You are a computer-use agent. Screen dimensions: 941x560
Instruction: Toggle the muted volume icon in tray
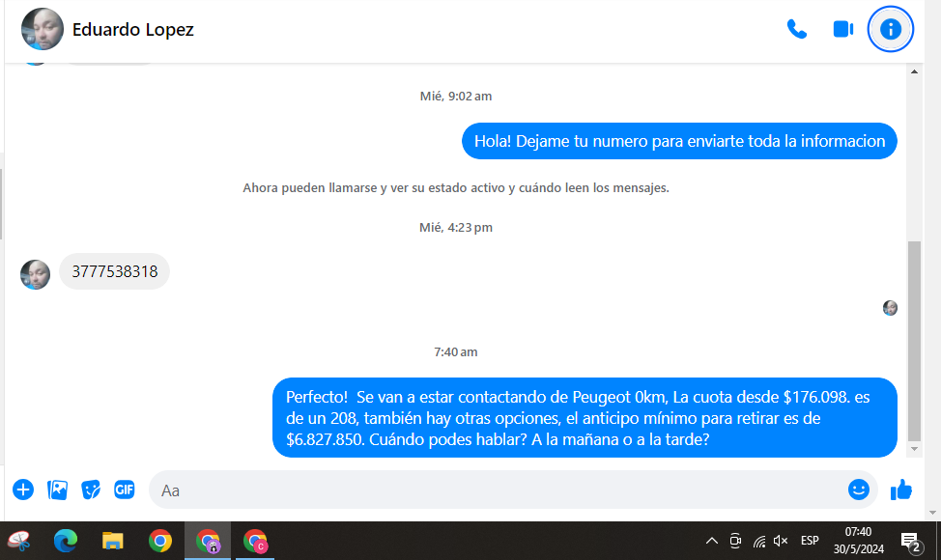(781, 541)
